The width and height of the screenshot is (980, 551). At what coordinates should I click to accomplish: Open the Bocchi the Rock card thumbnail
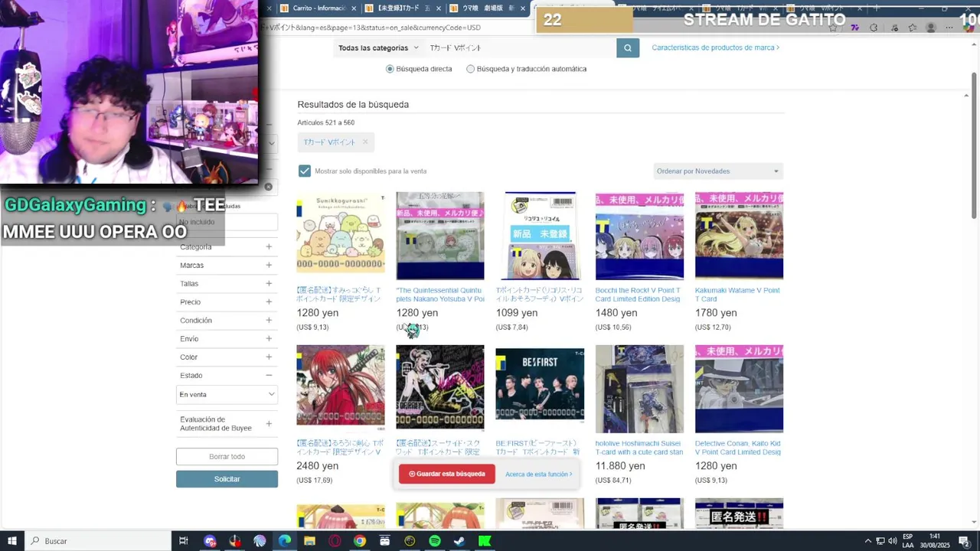pos(639,236)
